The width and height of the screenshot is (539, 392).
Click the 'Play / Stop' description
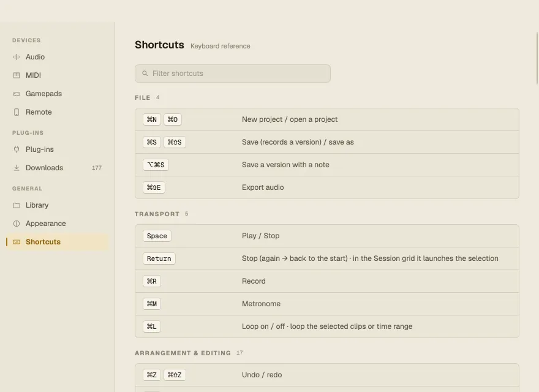coord(260,236)
